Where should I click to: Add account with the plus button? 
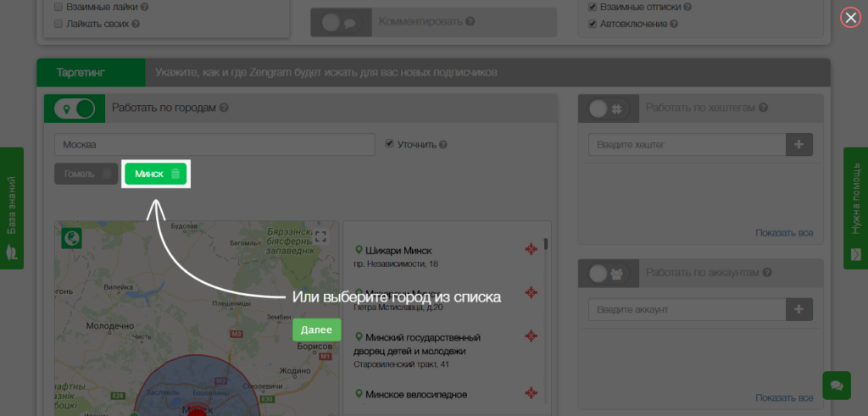(x=799, y=309)
